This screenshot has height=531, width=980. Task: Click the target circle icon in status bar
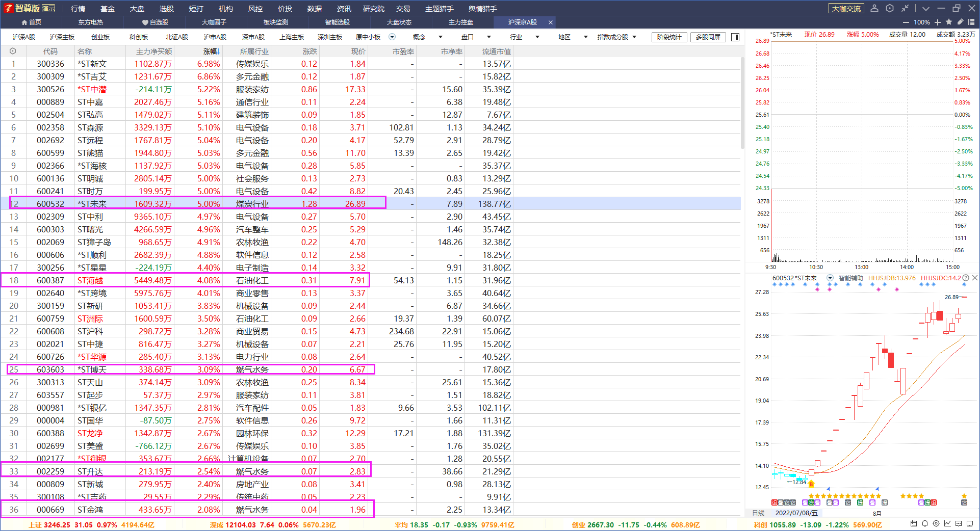point(936,524)
